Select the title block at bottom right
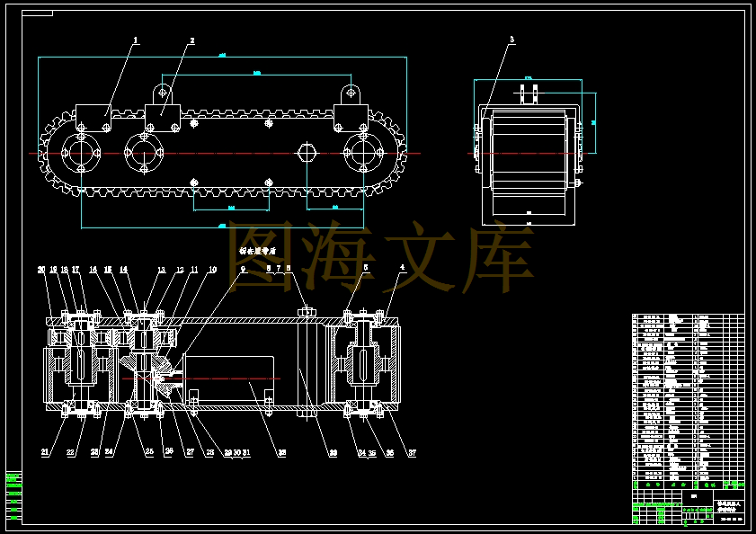 tap(689, 506)
